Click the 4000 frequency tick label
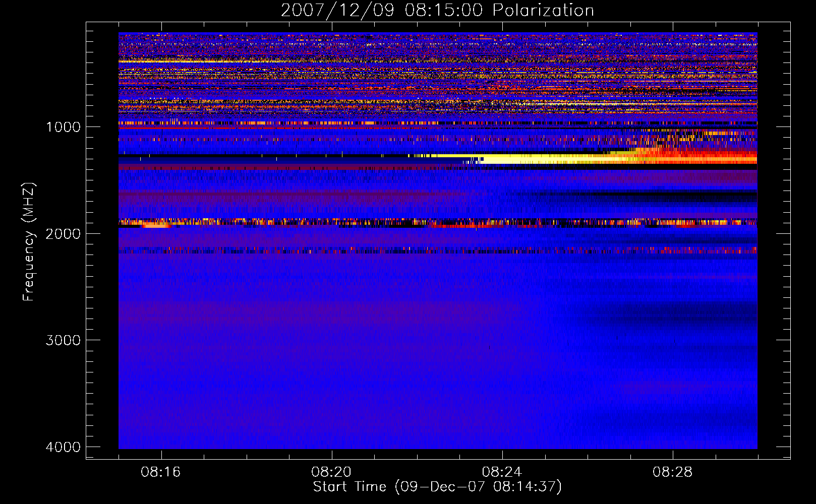Screen dimensions: 816x504 tap(63, 447)
